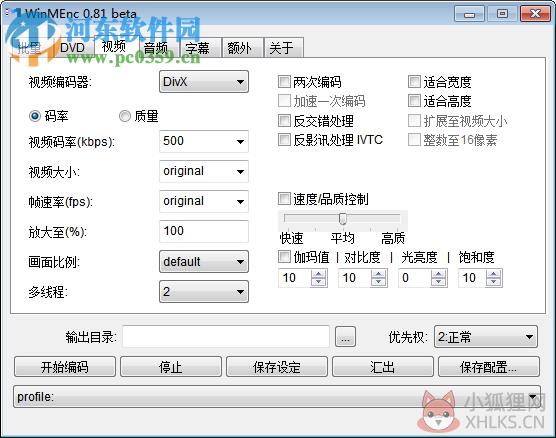Enable the 两次编码 checkbox
Screen dimensions: 556x438
(x=284, y=82)
